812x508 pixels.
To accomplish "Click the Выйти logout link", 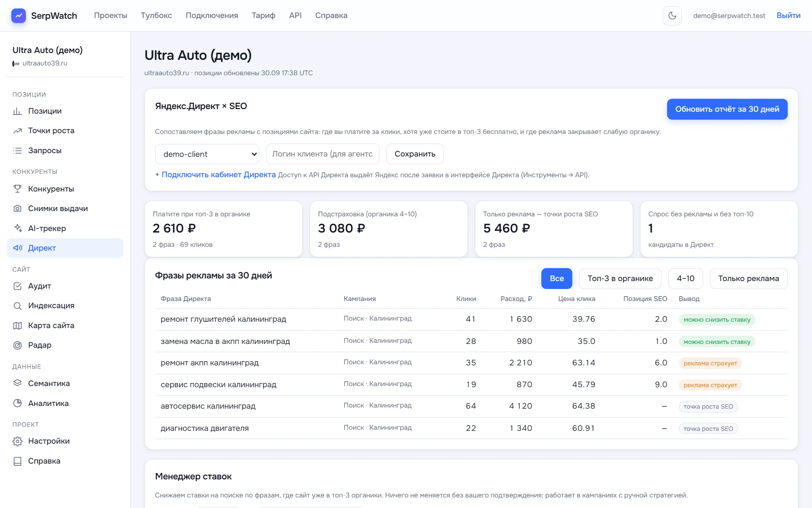I will (789, 15).
